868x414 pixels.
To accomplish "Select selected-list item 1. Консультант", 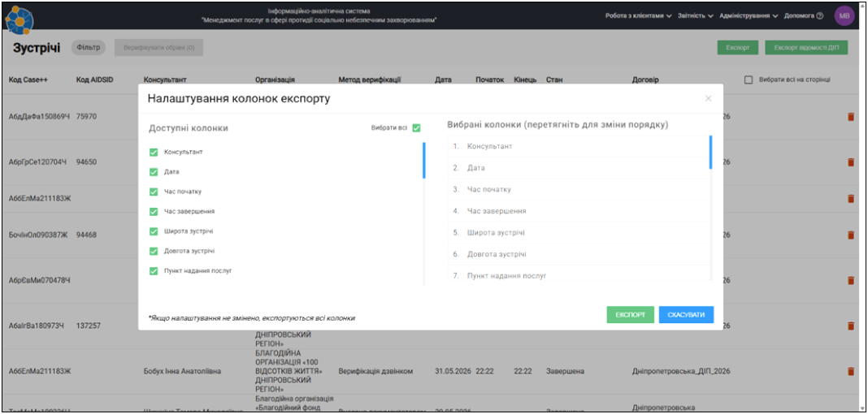I will pos(578,146).
